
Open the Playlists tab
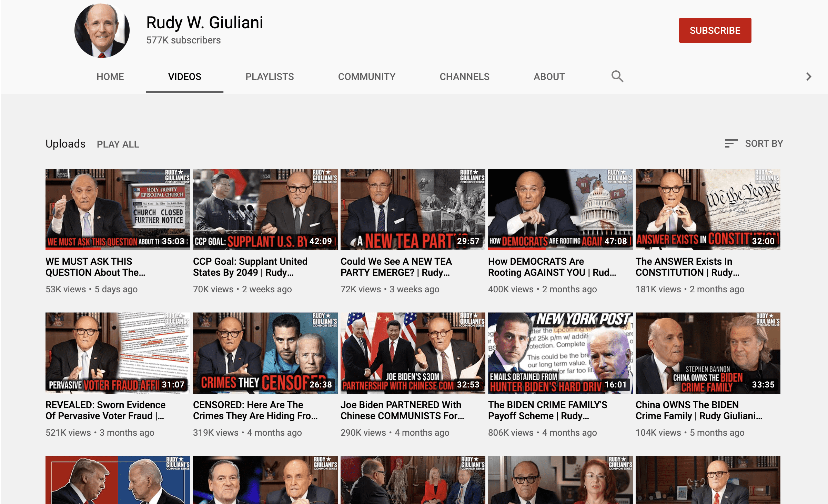[x=270, y=77]
